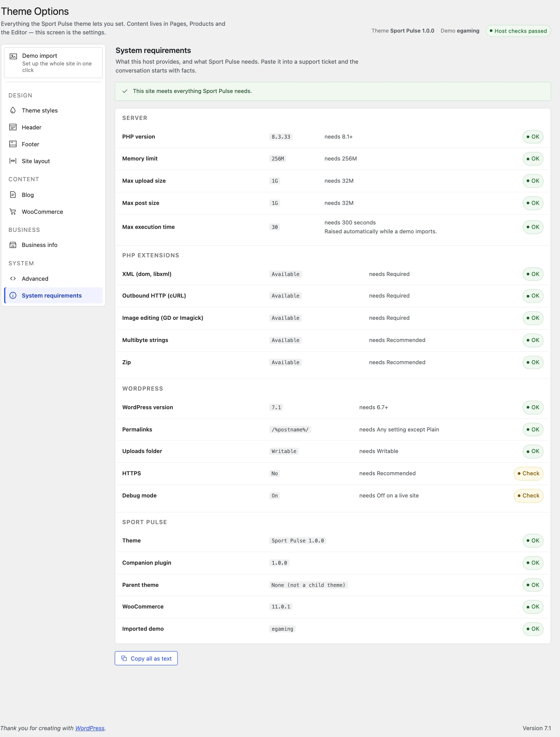This screenshot has height=737, width=560.
Task: Click the Business info storefront icon
Action: pos(13,245)
